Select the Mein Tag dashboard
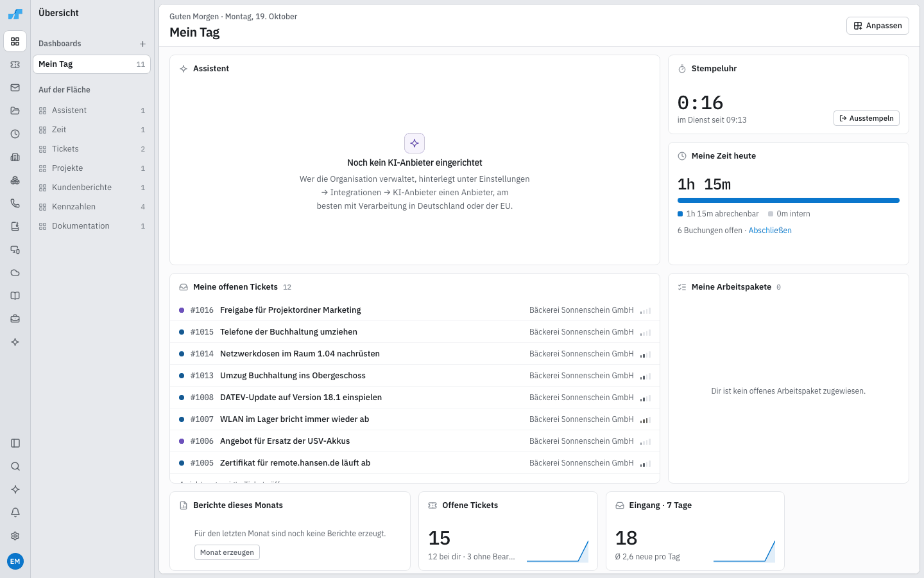Image resolution: width=924 pixels, height=578 pixels. [x=92, y=64]
